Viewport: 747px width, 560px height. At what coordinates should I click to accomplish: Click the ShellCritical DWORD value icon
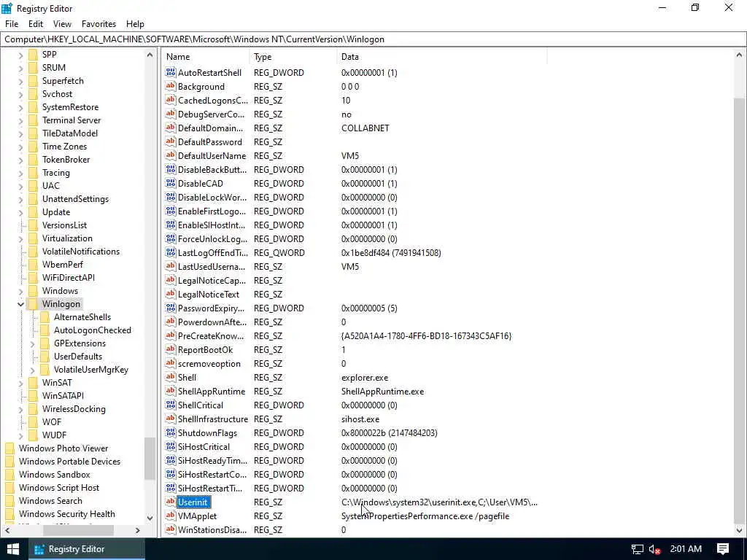(x=171, y=405)
